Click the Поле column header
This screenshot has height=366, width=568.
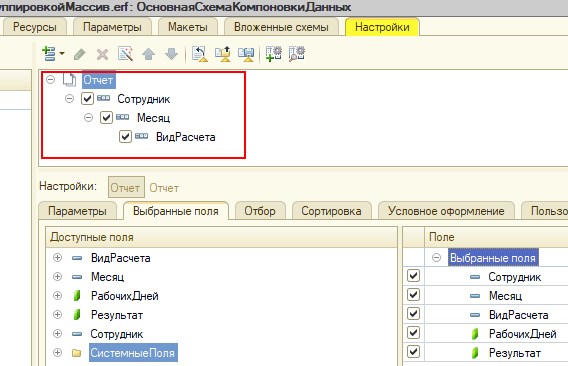(x=496, y=237)
